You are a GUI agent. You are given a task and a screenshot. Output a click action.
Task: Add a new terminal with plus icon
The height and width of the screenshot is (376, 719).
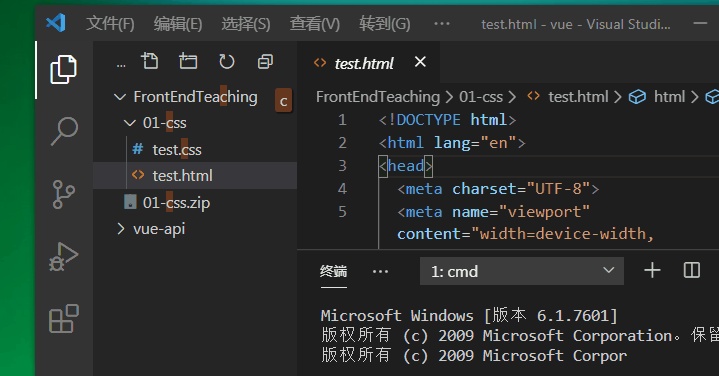pos(652,271)
